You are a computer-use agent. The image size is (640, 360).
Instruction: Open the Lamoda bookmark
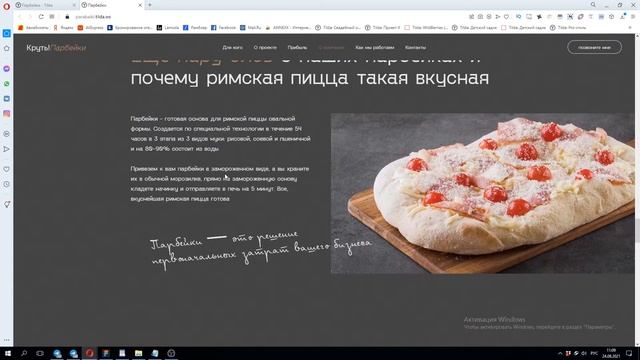pos(168,28)
